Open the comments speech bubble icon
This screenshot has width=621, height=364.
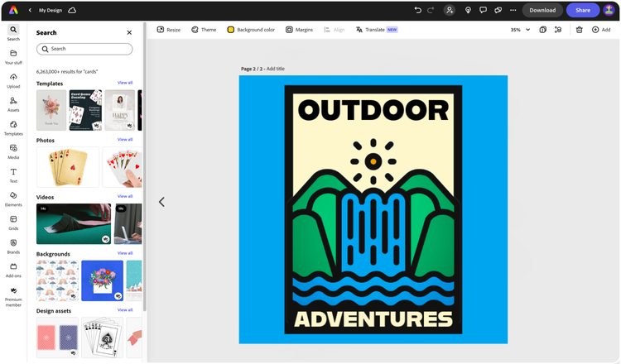483,10
